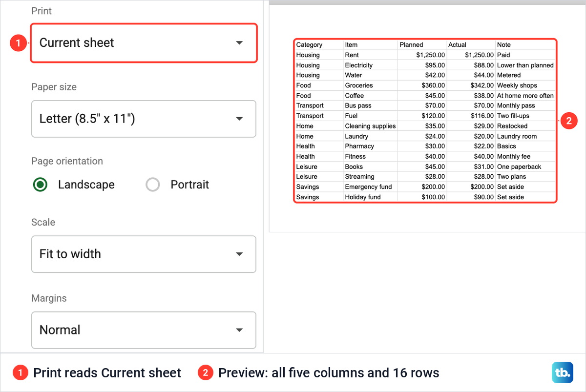Click the Note header cell in preview

(x=525, y=45)
